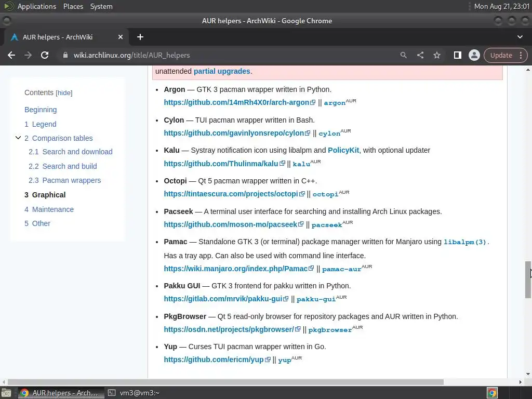This screenshot has width=532, height=399.
Task: Open the moson-mo/pacseek GitHub link
Action: [x=233, y=224]
